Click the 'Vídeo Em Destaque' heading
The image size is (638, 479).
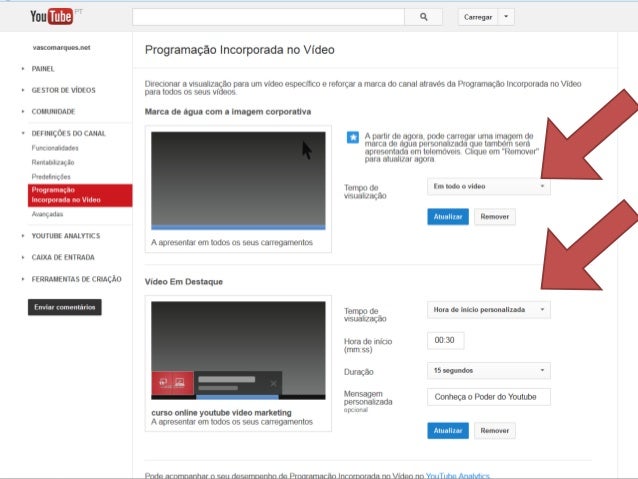click(184, 282)
